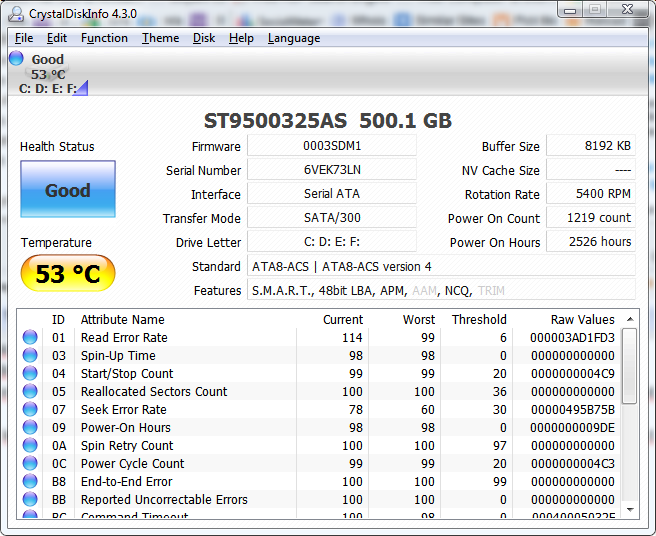Click the Raw Values column header

point(582,319)
